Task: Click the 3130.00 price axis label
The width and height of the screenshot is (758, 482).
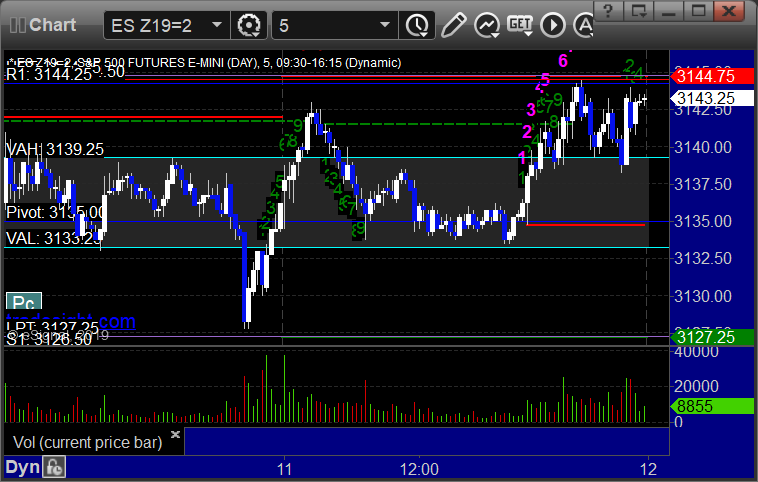Action: pyautogui.click(x=703, y=296)
